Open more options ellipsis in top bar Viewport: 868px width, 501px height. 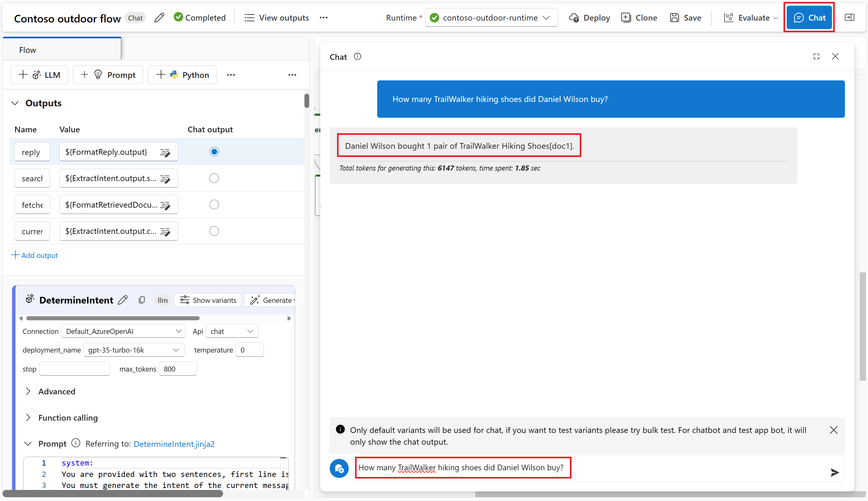[x=323, y=17]
